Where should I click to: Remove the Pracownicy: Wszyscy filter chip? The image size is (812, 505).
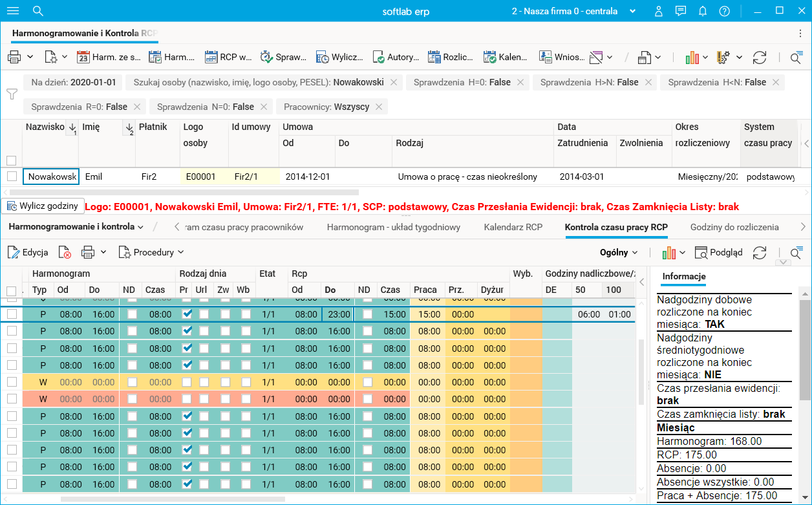pyautogui.click(x=379, y=107)
